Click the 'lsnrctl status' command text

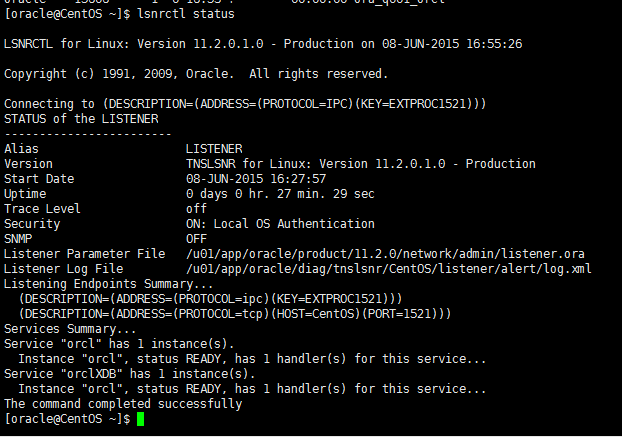186,14
